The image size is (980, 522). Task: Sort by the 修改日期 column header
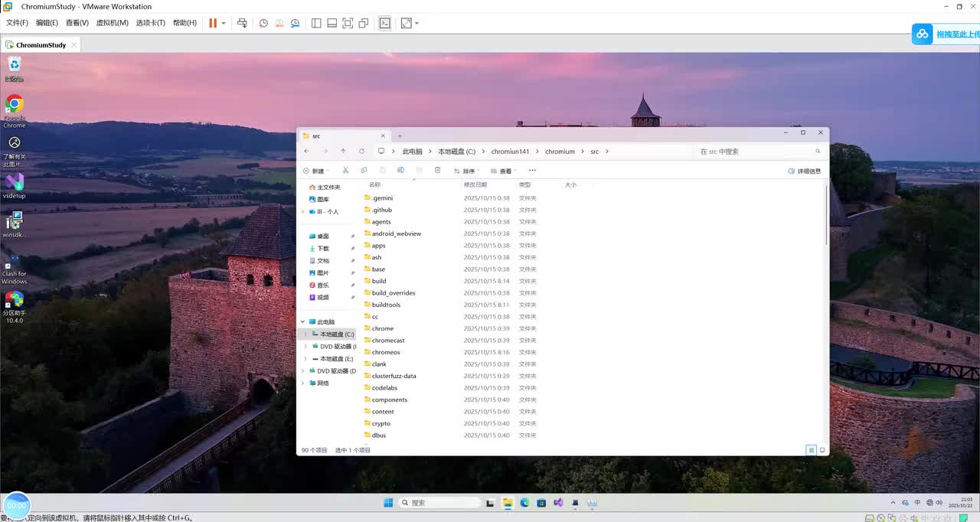(x=475, y=185)
